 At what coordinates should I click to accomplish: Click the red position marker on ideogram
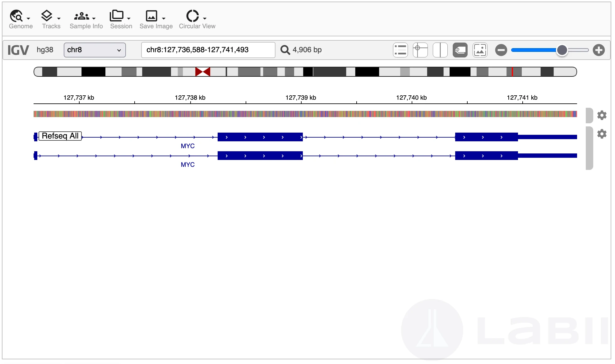[x=512, y=72]
